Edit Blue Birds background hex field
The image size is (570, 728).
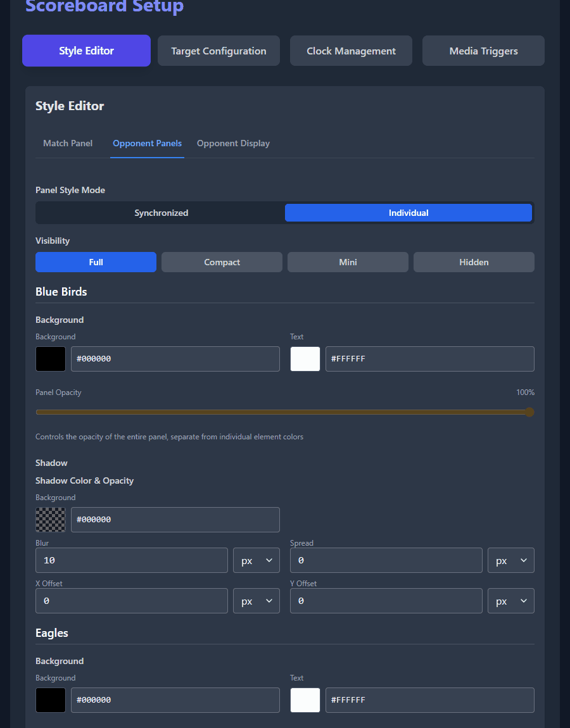(175, 359)
